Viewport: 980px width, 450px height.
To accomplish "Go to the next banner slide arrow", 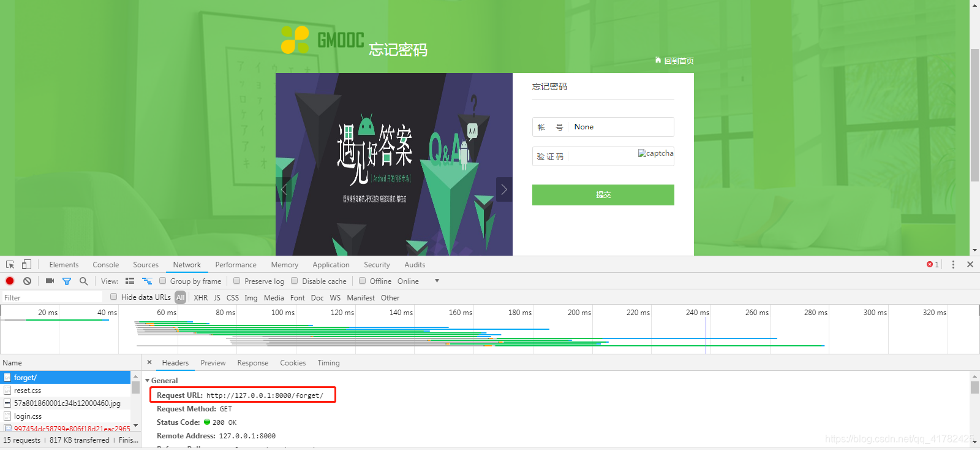I will [x=504, y=189].
